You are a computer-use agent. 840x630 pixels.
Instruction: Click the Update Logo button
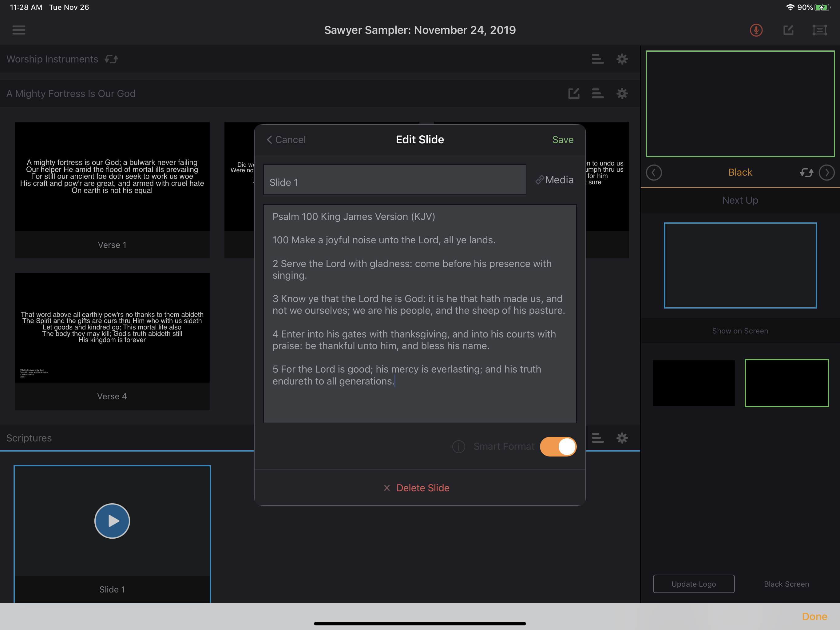pyautogui.click(x=693, y=584)
